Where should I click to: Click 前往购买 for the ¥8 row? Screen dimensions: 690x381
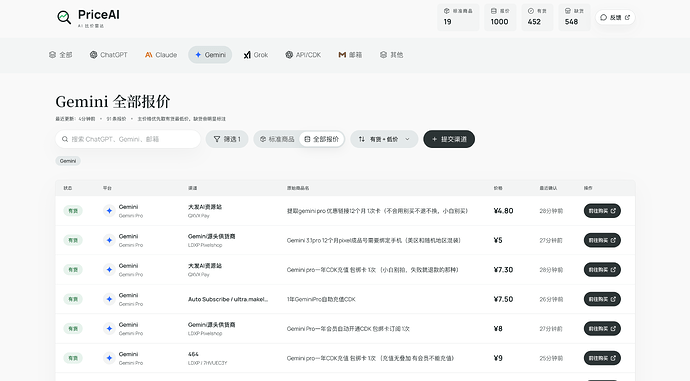point(602,329)
